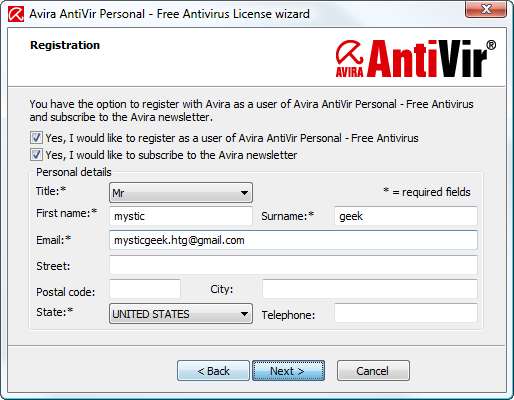Click the First name field containing mystic

(x=181, y=216)
